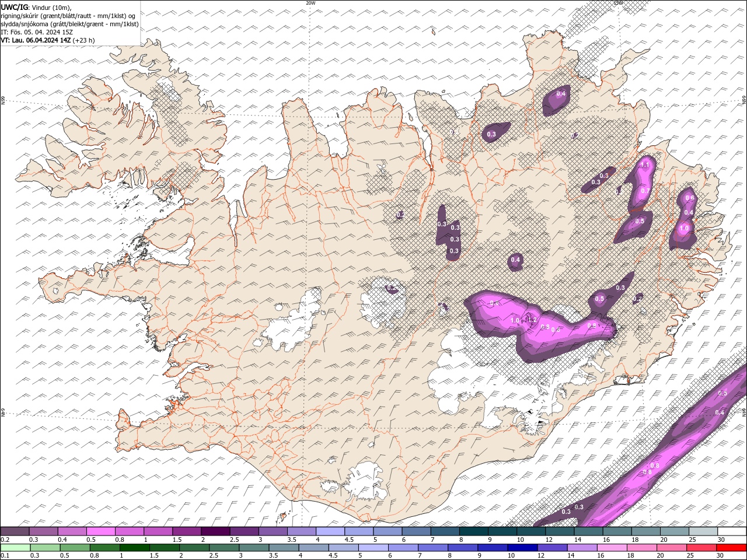The height and width of the screenshot is (560, 747).
Task: Click the '15W' longitude label
Action: point(618,3)
